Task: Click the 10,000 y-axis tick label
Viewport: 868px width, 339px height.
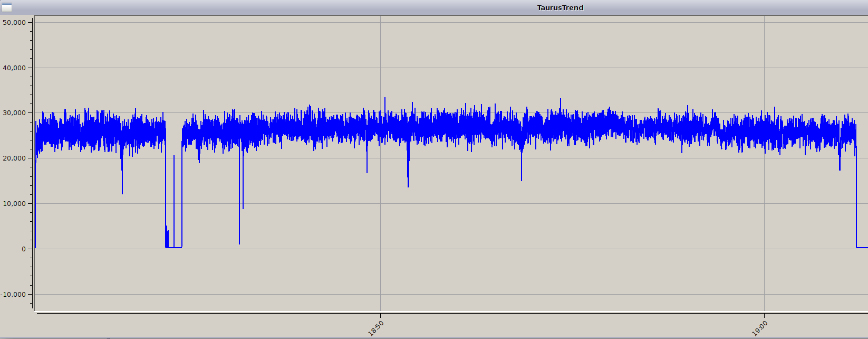Action: point(14,204)
